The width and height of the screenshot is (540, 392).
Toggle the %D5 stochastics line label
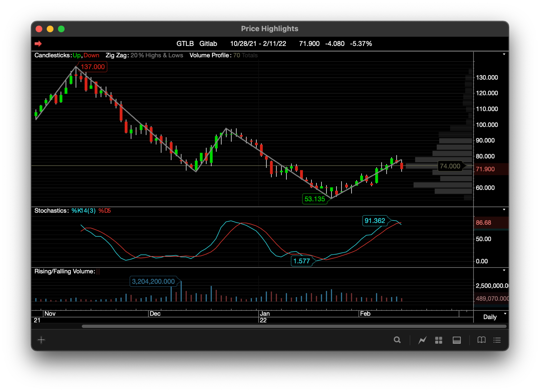(x=104, y=211)
